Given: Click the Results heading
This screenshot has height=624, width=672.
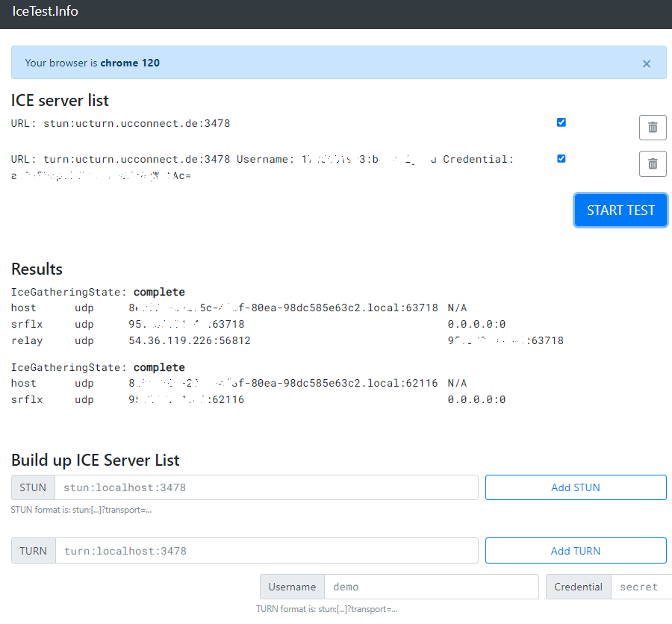Looking at the screenshot, I should [37, 269].
